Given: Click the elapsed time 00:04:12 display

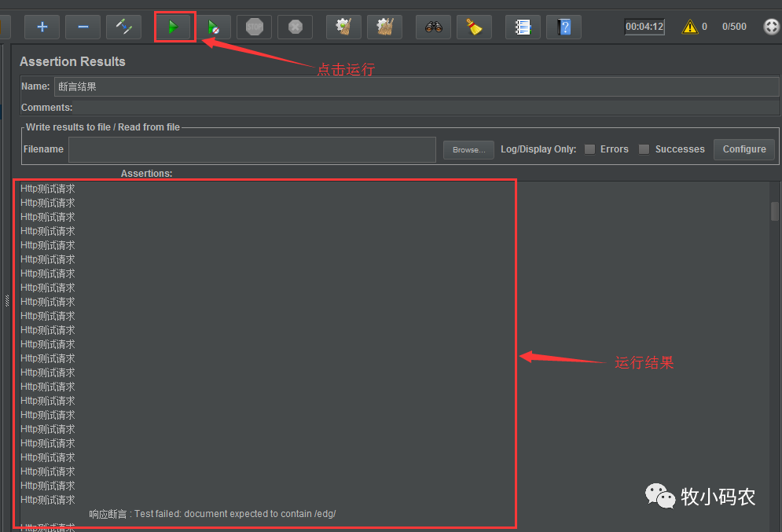Looking at the screenshot, I should pos(644,27).
